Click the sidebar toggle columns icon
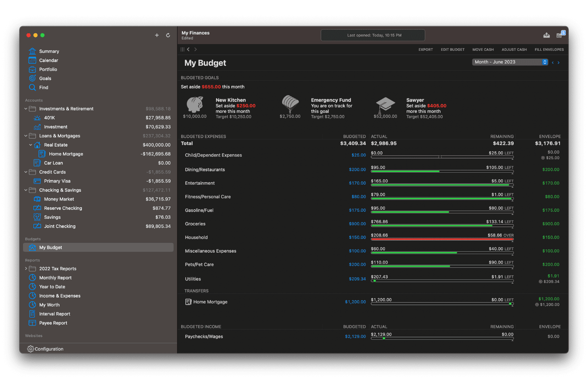 tap(182, 50)
